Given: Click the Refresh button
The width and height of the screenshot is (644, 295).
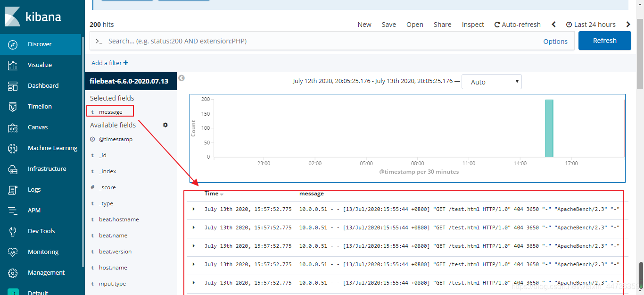Looking at the screenshot, I should 605,41.
